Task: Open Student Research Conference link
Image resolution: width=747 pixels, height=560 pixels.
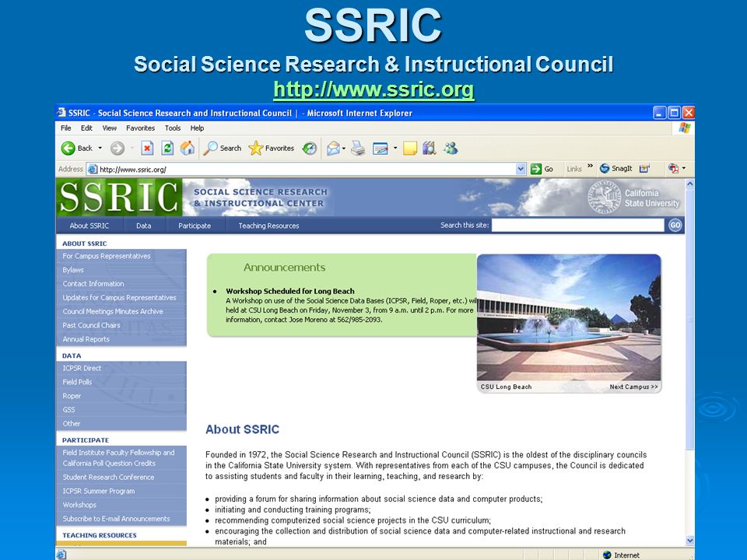Action: pos(108,477)
